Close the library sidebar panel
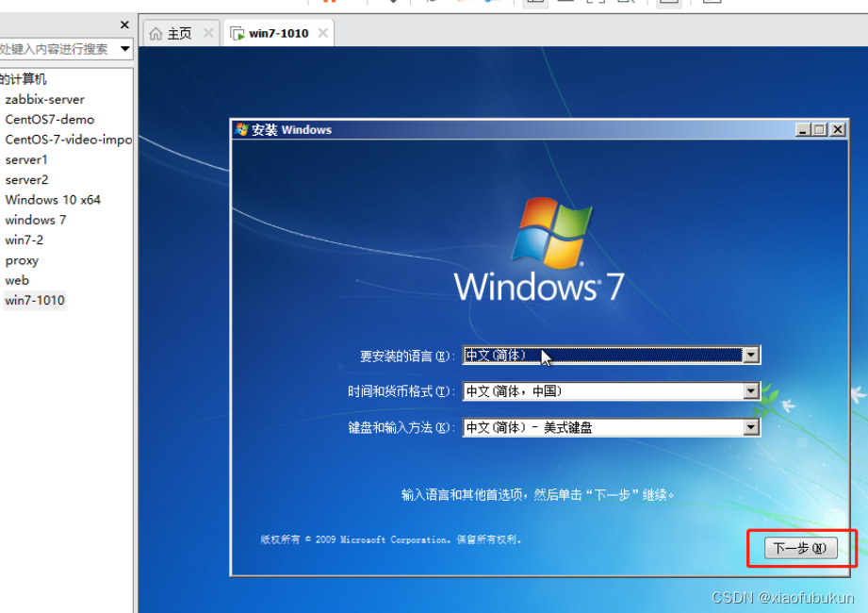The image size is (868, 613). pos(124,25)
